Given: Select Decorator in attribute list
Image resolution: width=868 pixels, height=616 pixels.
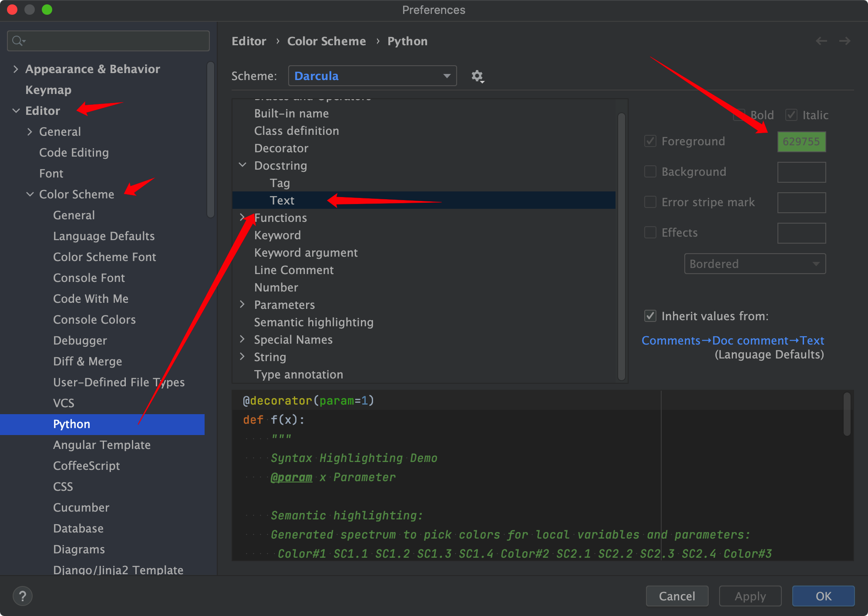Looking at the screenshot, I should (x=281, y=148).
